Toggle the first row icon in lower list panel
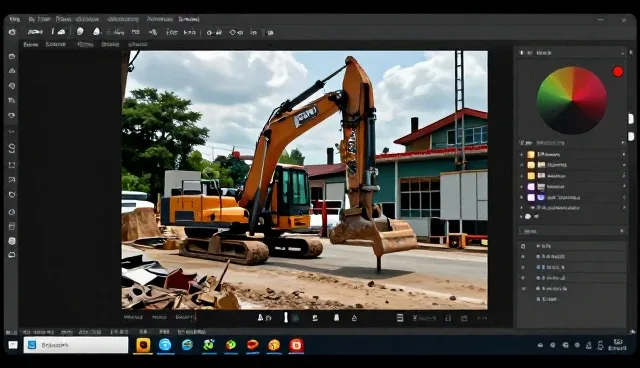The height and width of the screenshot is (368, 640). [523, 246]
